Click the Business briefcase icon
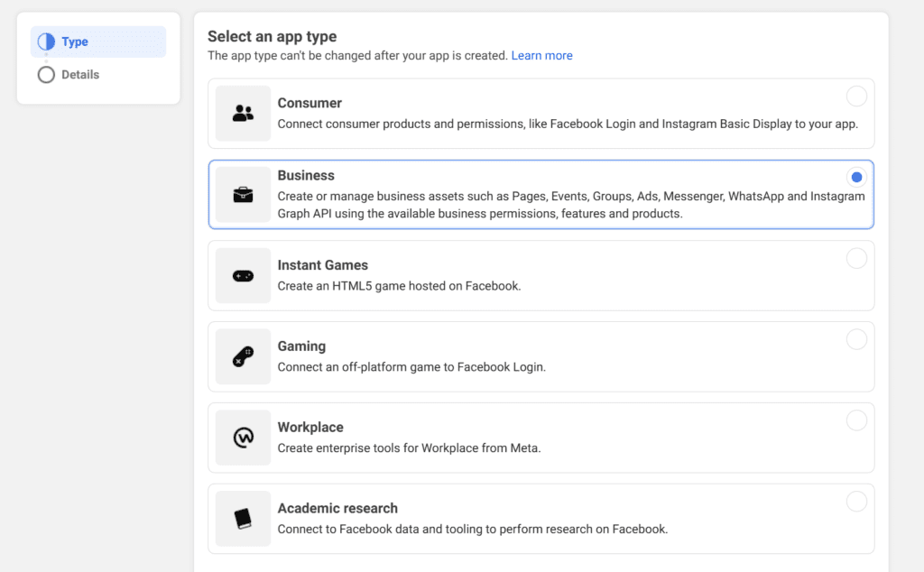This screenshot has width=924, height=572. pyautogui.click(x=243, y=194)
